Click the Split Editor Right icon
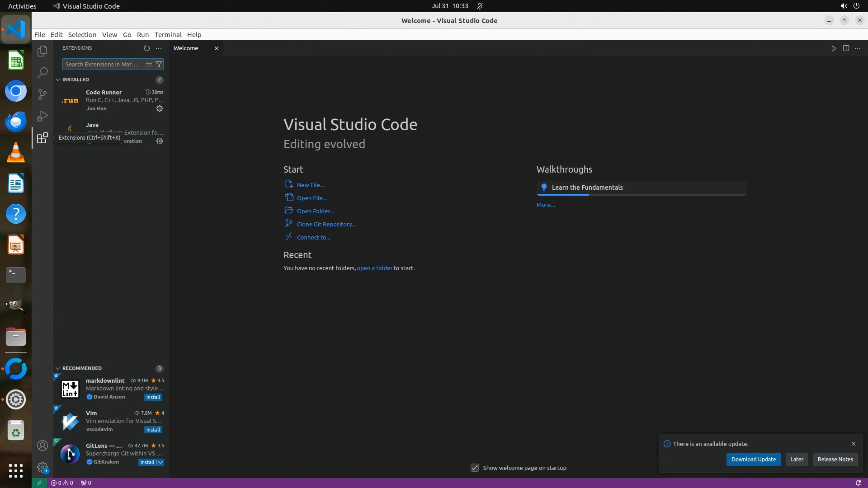Viewport: 868px width, 488px height. click(x=846, y=48)
